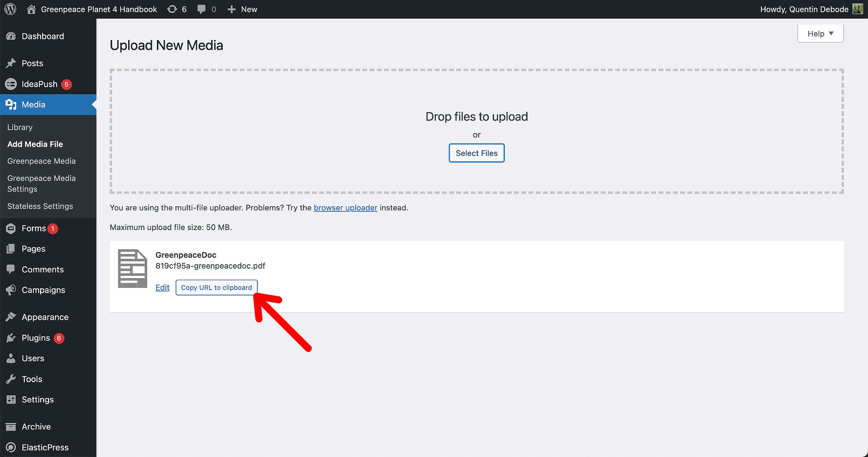The height and width of the screenshot is (457, 868).
Task: Click the GreenpeaceDoc PDF document thumbnail
Action: click(x=133, y=269)
